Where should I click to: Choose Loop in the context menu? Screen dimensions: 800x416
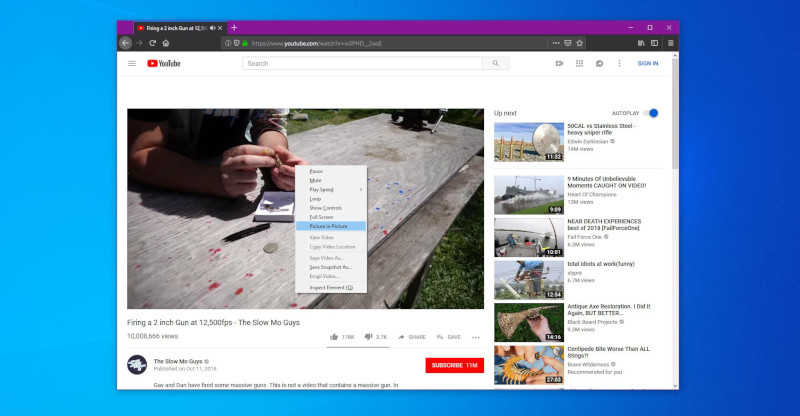click(x=331, y=199)
